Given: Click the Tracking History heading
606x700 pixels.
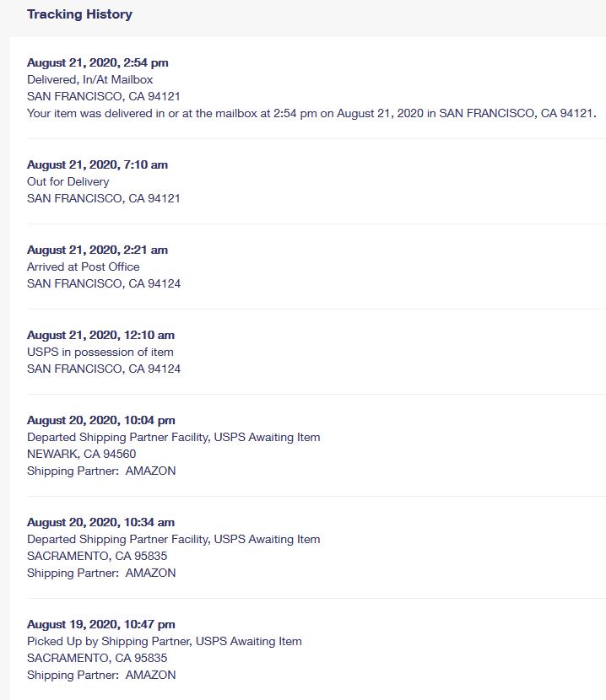Looking at the screenshot, I should [79, 14].
